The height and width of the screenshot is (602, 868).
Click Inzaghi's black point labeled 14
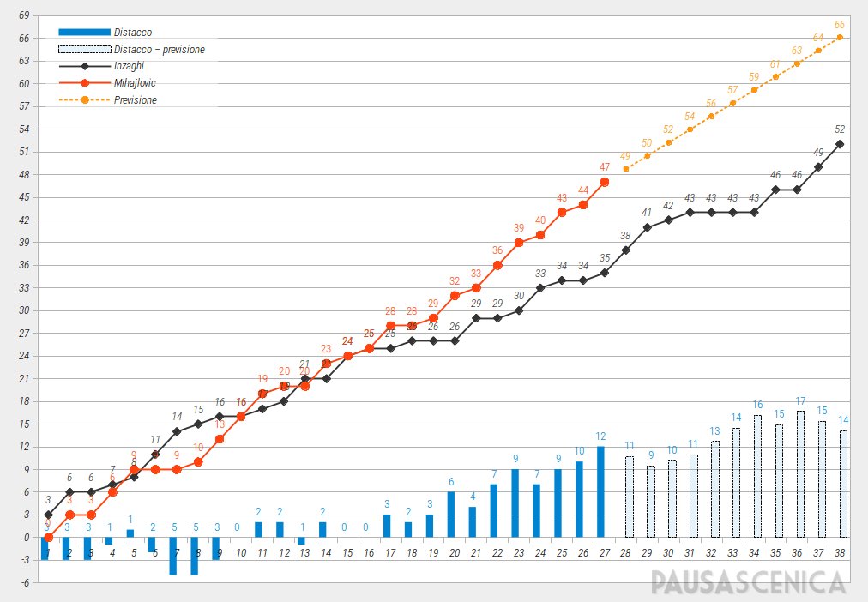tap(177, 431)
